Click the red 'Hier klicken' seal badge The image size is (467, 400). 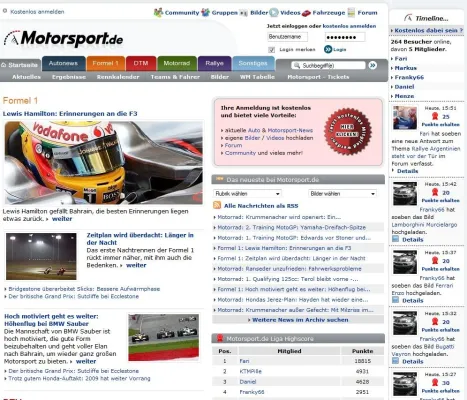pos(348,131)
